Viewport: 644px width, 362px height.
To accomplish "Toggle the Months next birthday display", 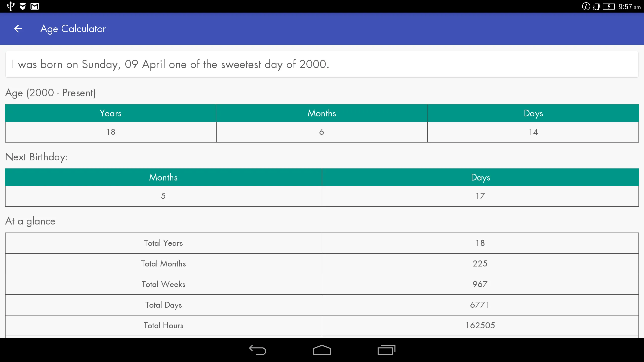I will coord(164,177).
